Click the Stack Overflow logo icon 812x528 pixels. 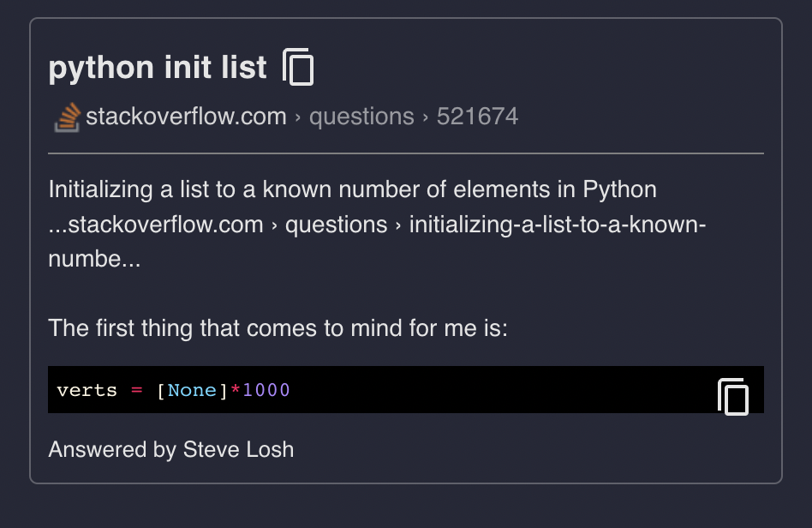click(x=68, y=117)
